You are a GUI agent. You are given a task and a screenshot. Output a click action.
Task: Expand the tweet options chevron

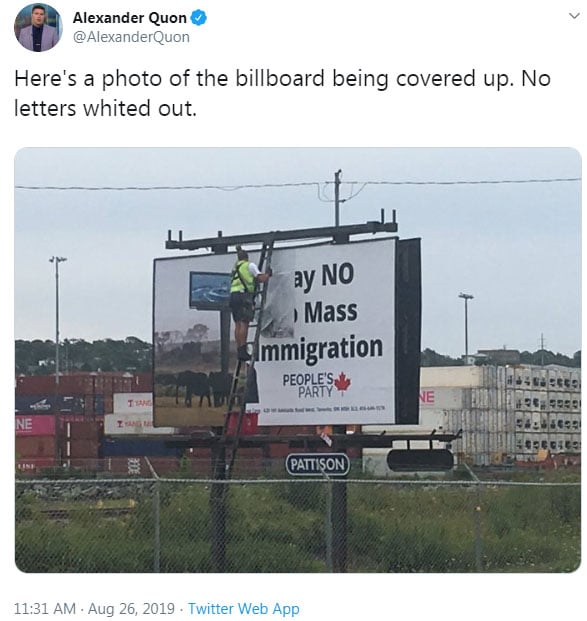[x=574, y=16]
